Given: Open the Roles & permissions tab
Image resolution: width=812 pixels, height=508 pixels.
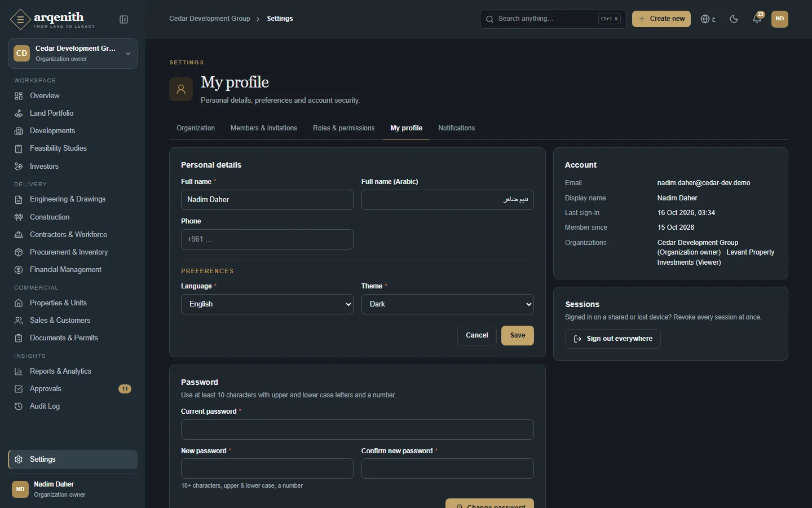Looking at the screenshot, I should pos(344,129).
